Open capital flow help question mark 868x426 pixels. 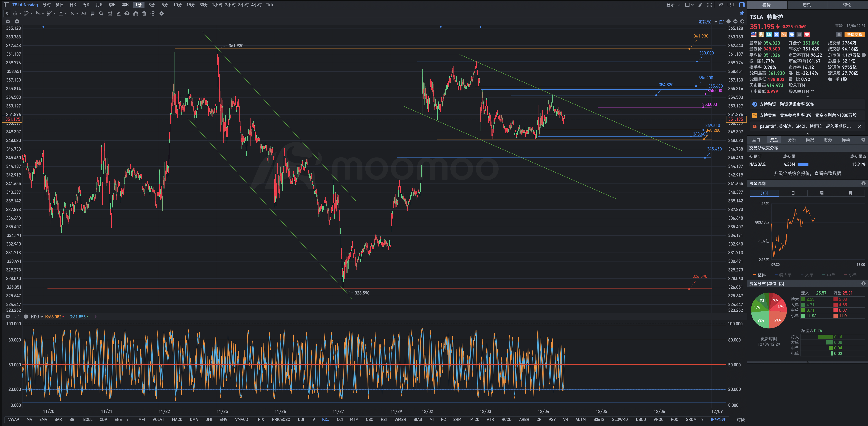tap(863, 183)
